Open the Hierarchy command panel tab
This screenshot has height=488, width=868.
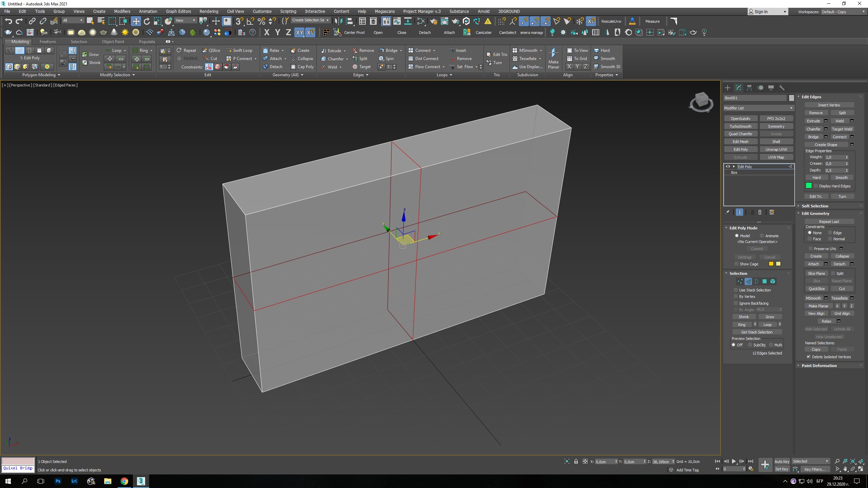[749, 88]
